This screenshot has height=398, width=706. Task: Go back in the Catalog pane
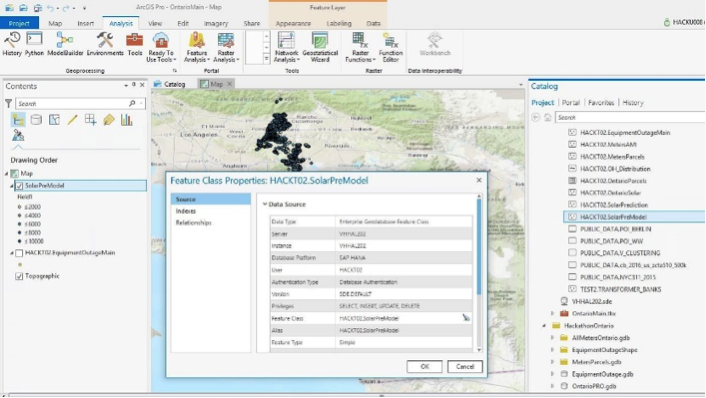tap(536, 118)
